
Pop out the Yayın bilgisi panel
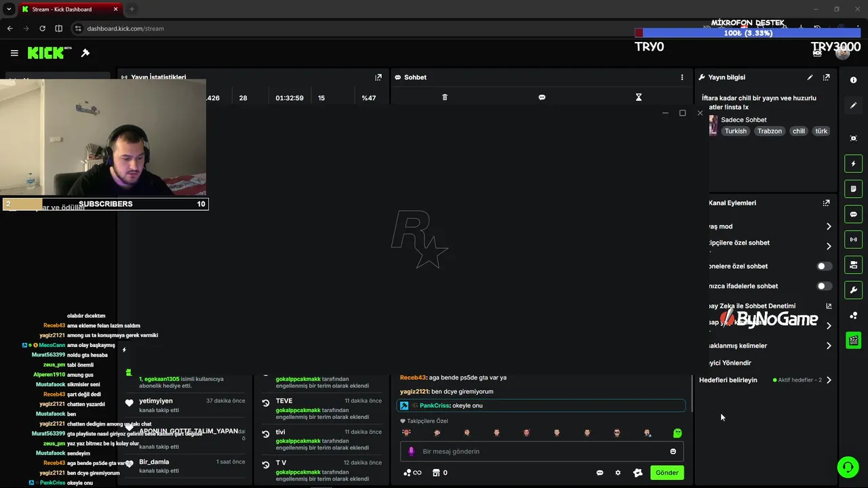point(826,77)
